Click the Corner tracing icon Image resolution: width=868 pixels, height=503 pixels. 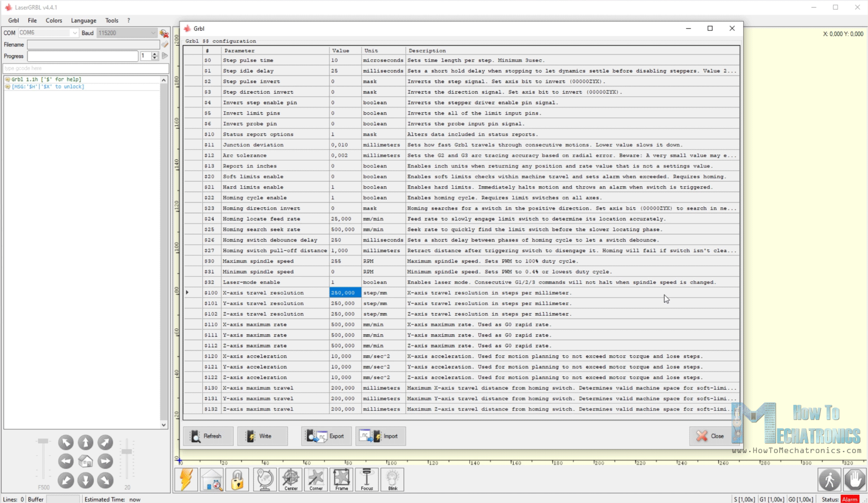point(316,479)
